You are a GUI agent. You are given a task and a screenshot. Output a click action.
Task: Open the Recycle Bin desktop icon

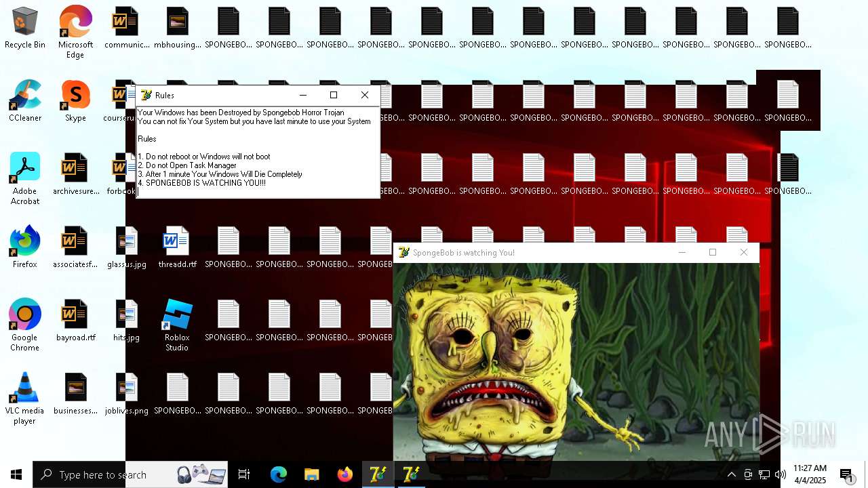25,28
